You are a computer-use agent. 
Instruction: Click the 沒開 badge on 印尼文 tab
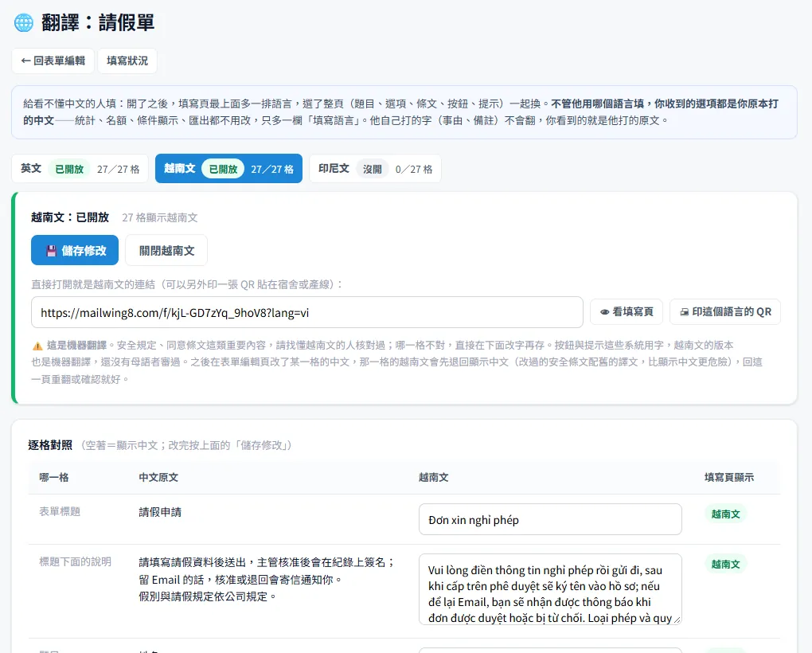[373, 170]
